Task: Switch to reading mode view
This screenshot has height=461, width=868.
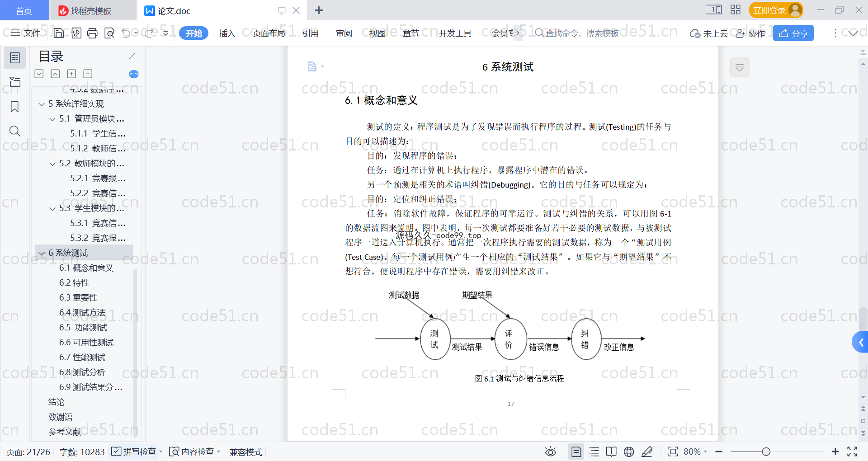Action: point(611,452)
